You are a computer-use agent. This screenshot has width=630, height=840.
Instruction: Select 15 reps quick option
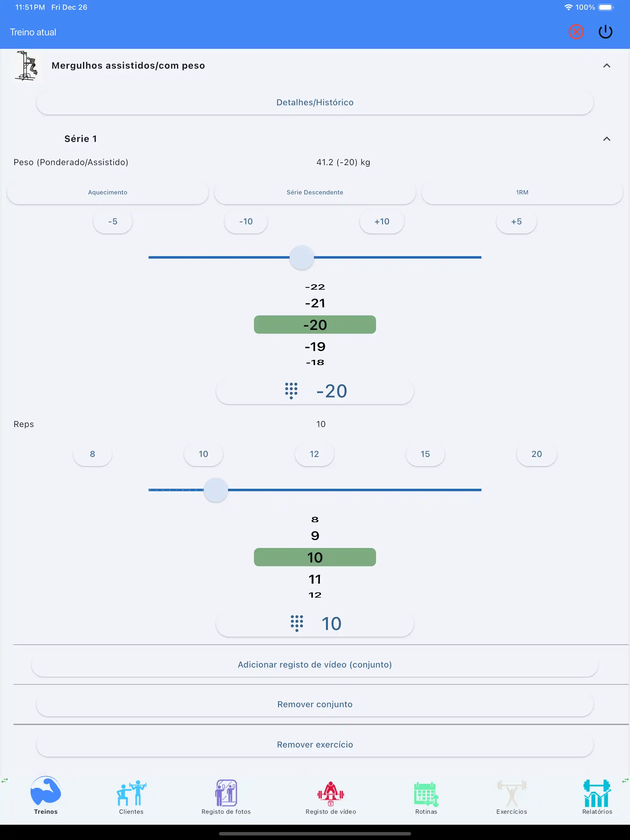(425, 454)
